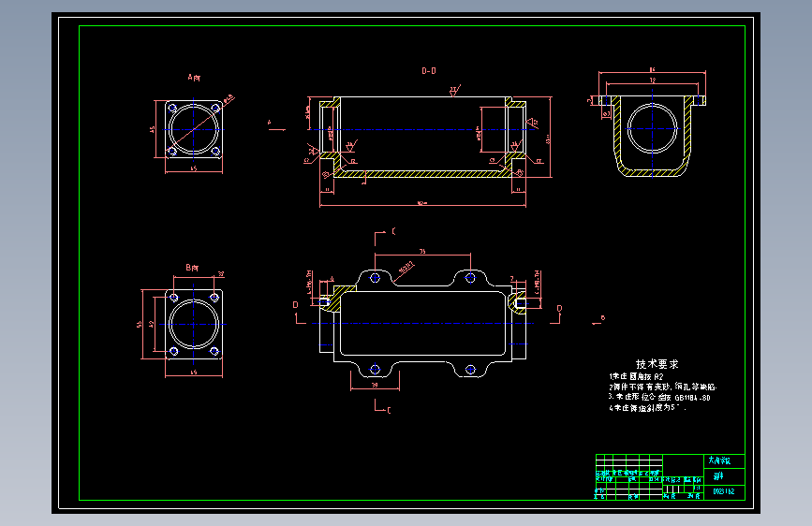Select the large bore circle in the B向 view
The image size is (812, 526).
(194, 324)
